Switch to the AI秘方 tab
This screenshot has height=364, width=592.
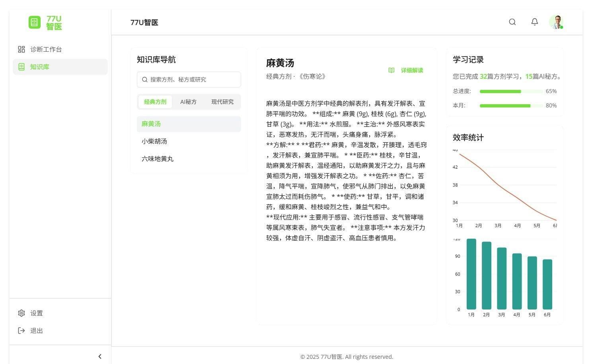tap(188, 102)
